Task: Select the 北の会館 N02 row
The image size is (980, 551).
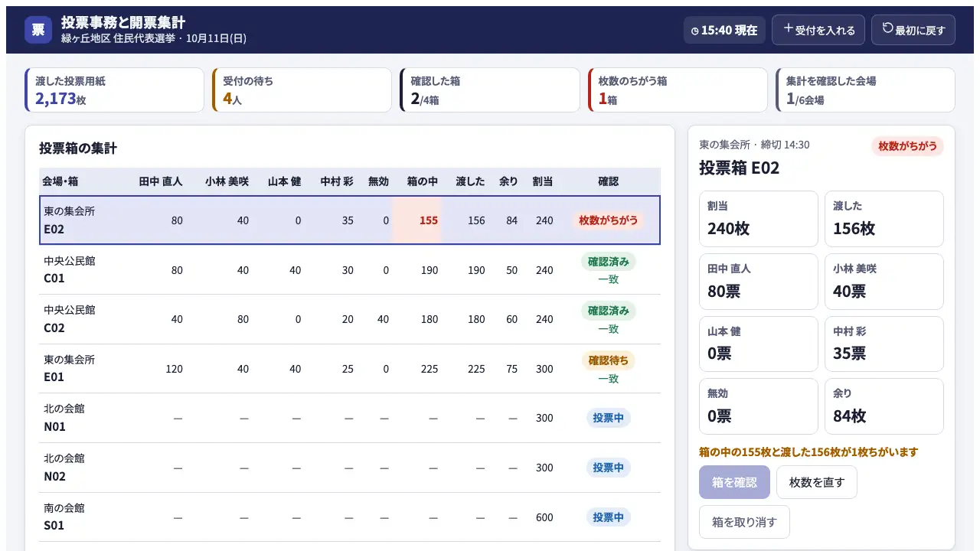Action: 350,468
